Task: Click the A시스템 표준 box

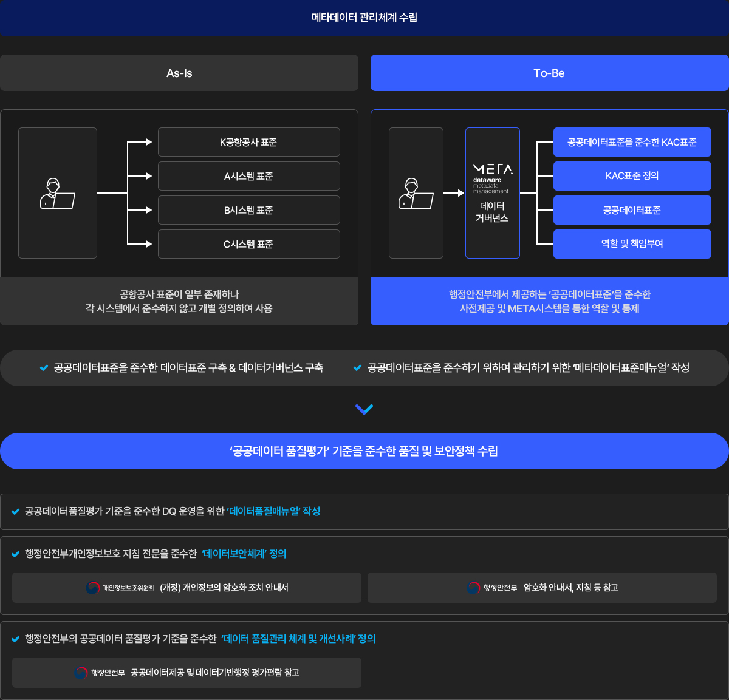Action: (x=249, y=176)
